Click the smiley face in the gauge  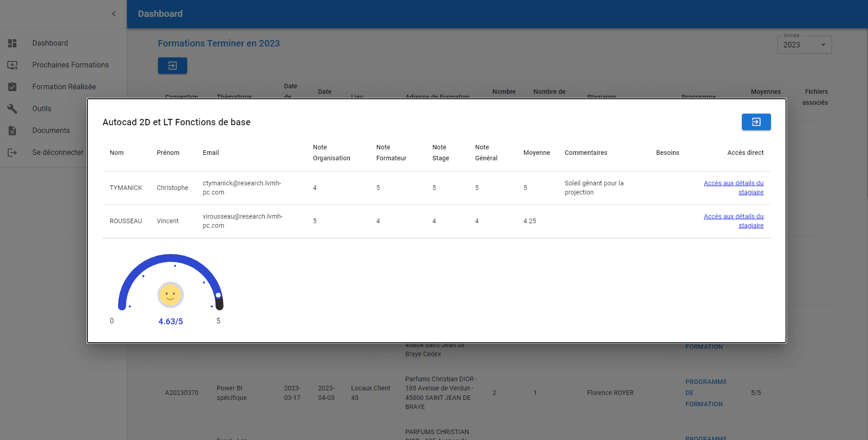coord(170,295)
